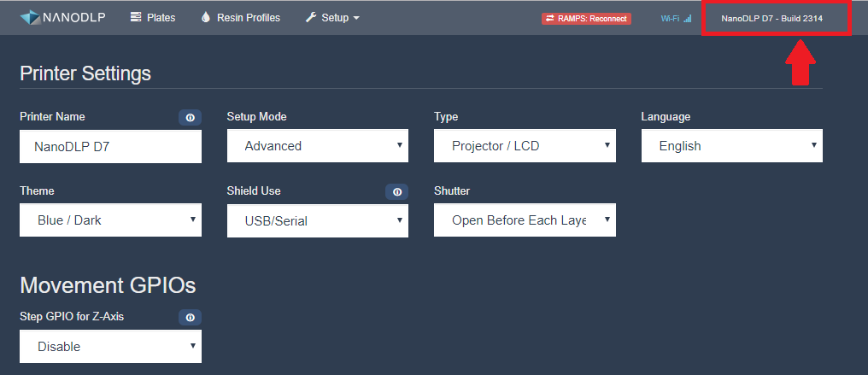This screenshot has width=868, height=375.
Task: Open Resin Profiles page
Action: point(241,18)
